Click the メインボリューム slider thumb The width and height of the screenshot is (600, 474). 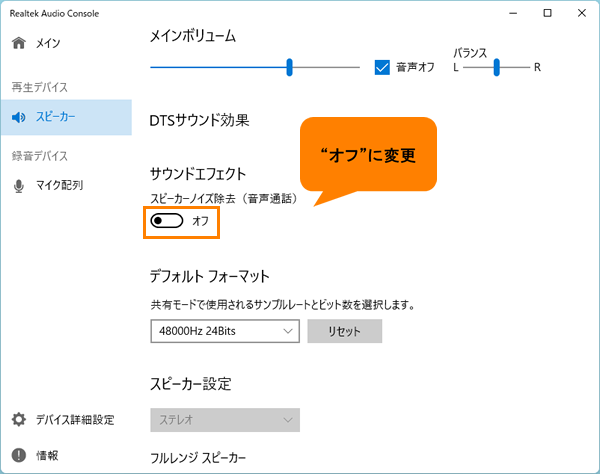click(x=290, y=67)
